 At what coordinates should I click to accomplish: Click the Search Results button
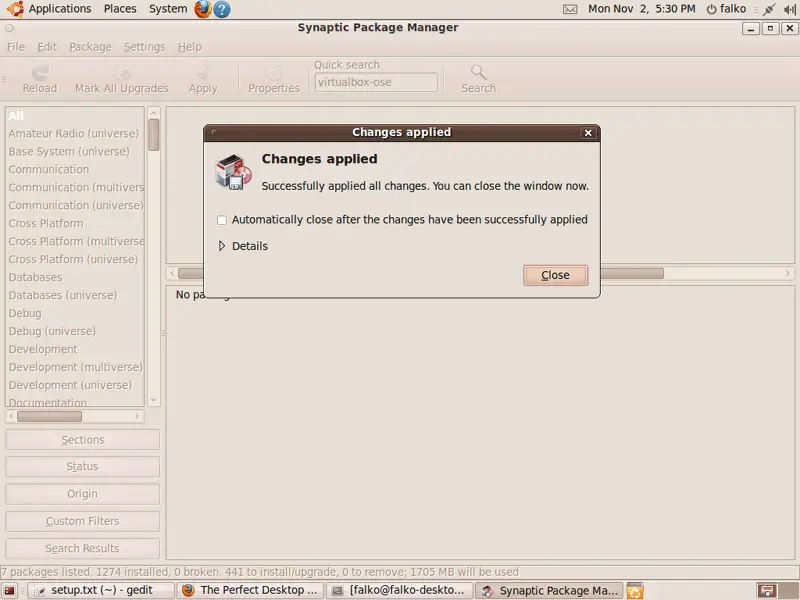(x=83, y=548)
